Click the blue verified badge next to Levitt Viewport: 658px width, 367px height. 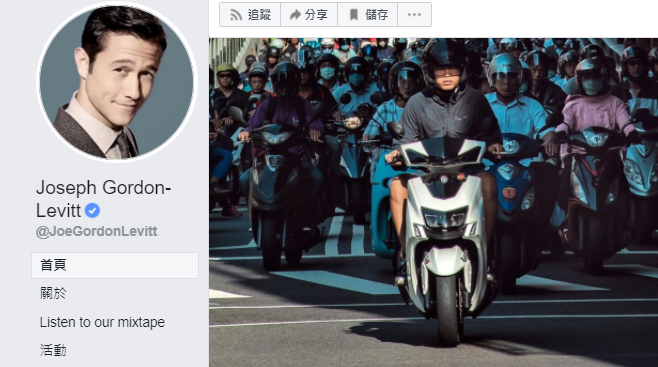(x=92, y=211)
